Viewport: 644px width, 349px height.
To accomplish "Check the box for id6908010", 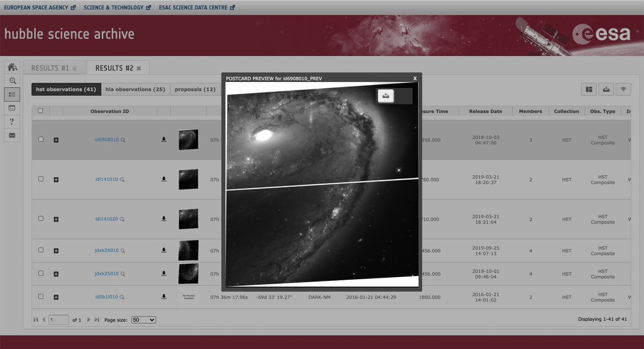I will 41,139.
